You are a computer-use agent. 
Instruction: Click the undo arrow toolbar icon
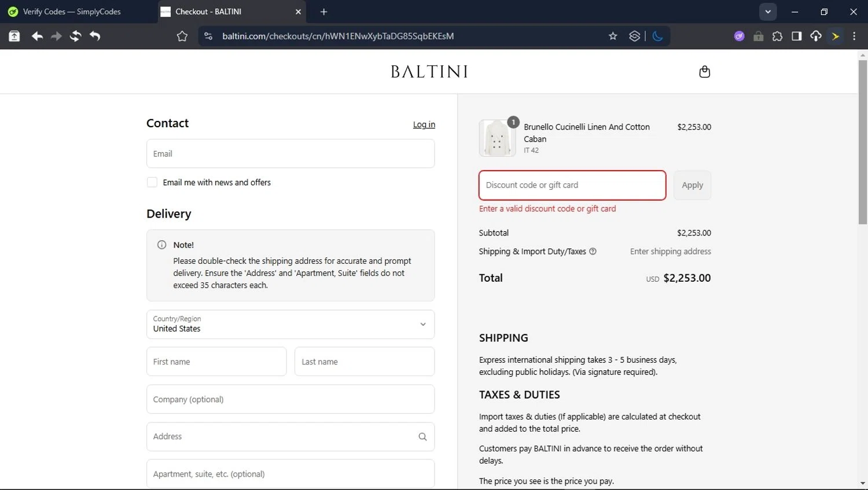[95, 36]
